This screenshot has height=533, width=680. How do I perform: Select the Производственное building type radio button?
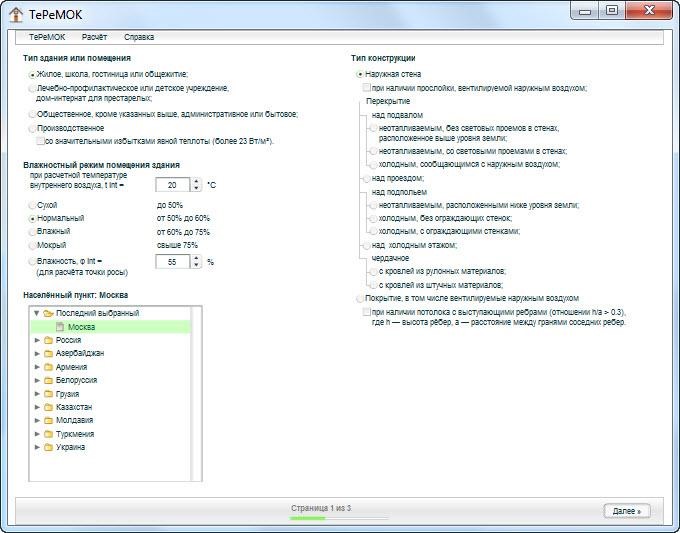[x=33, y=129]
